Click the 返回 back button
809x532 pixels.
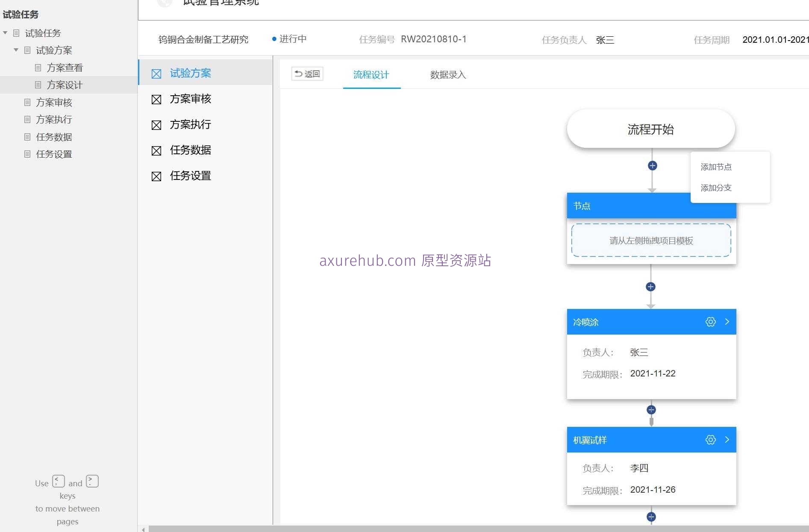click(x=307, y=73)
